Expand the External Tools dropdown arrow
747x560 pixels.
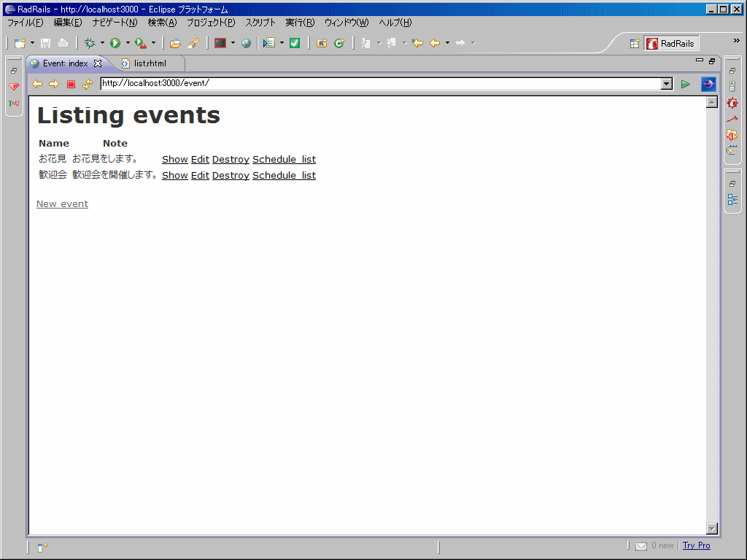tap(153, 43)
